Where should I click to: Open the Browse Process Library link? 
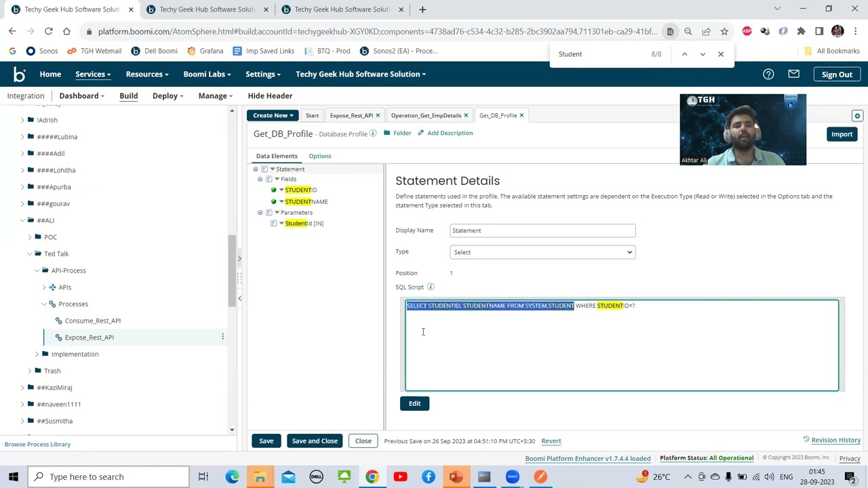click(37, 445)
